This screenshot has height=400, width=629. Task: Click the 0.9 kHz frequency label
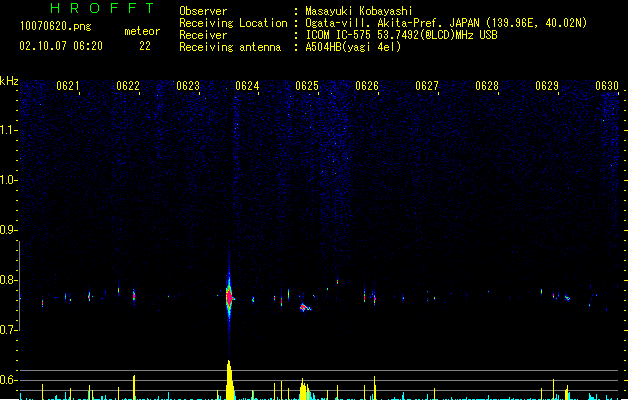point(8,230)
